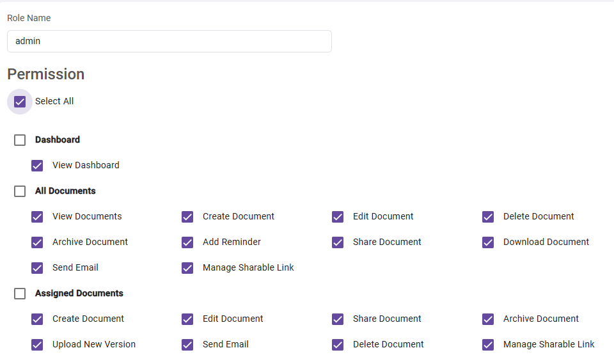Toggle Delete Document under All Documents

488,217
